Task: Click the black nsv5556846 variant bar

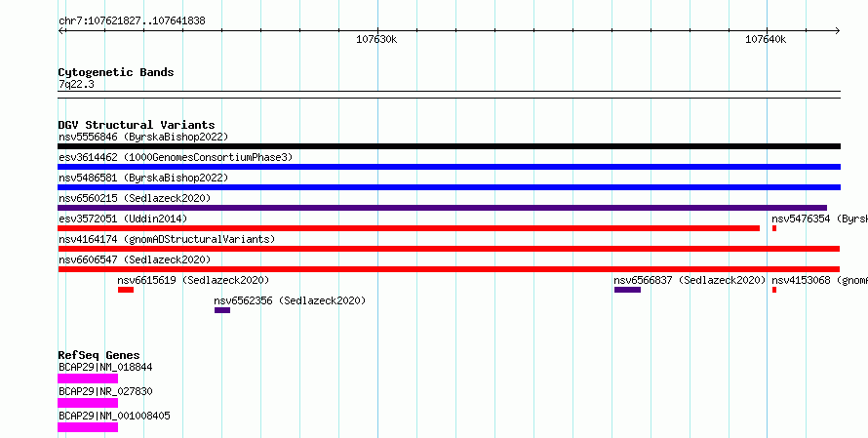Action: pos(449,146)
